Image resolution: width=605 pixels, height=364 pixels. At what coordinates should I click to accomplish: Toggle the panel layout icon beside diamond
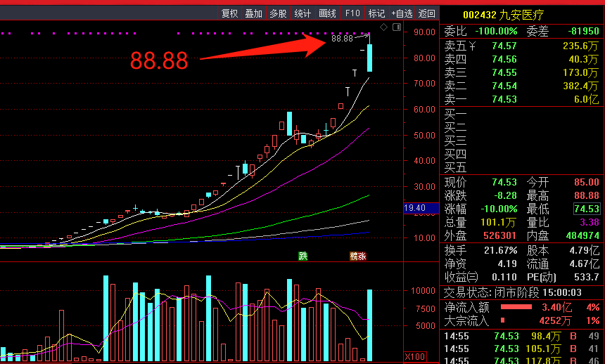coord(396,27)
